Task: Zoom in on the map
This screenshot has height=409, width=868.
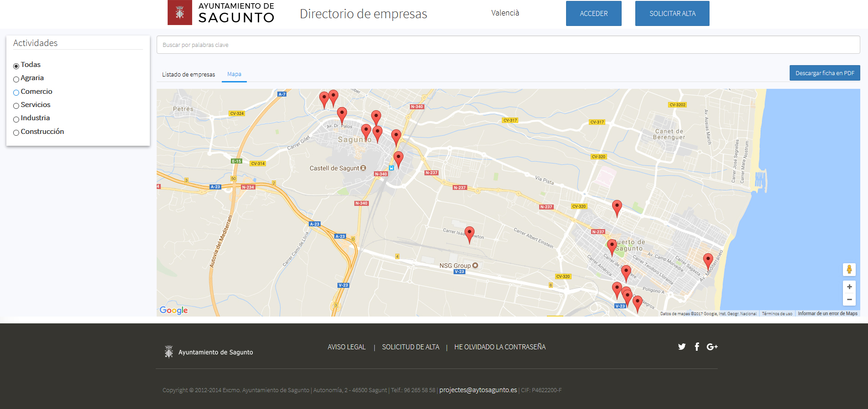Action: (x=849, y=287)
